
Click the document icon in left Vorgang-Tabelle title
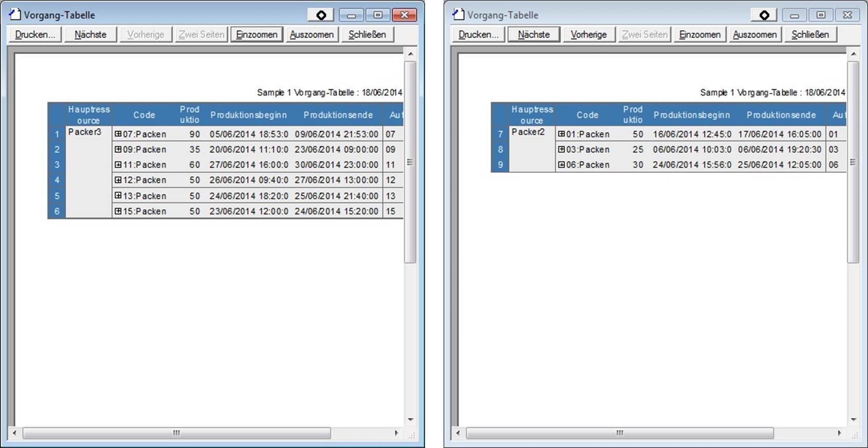(x=15, y=14)
